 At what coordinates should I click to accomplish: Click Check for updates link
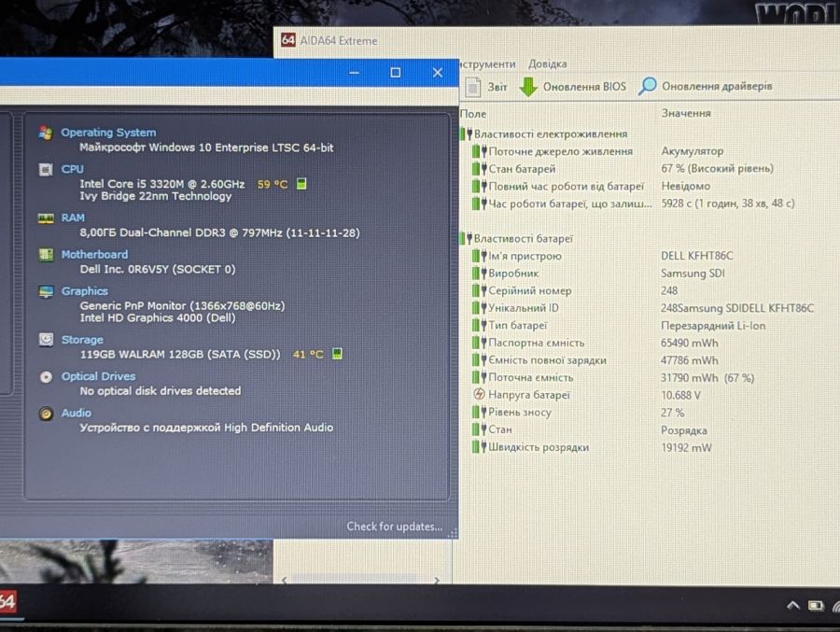(x=394, y=527)
